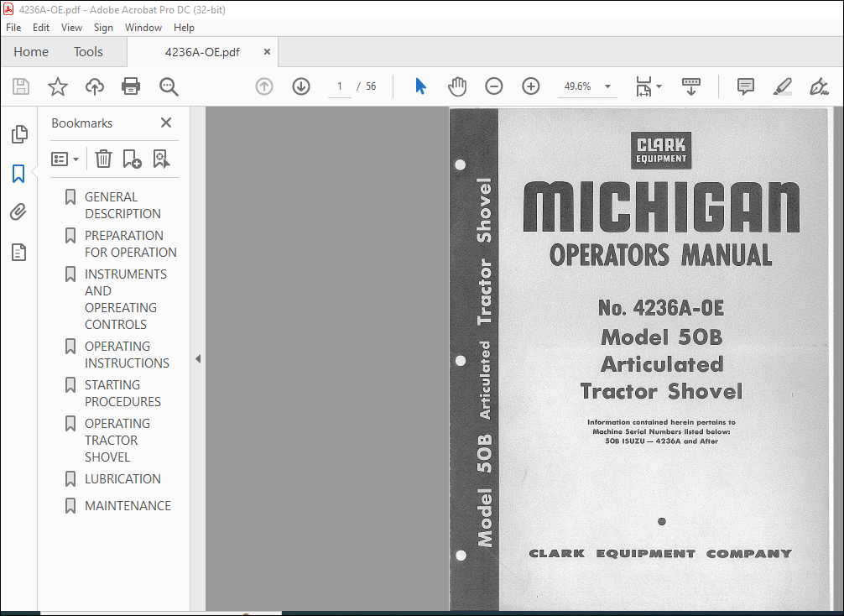Go to previous page arrow
The image size is (844, 616).
tap(263, 86)
